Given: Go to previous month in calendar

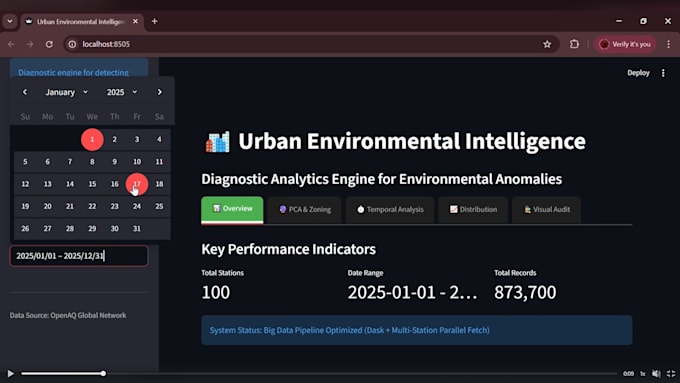Looking at the screenshot, I should point(25,92).
